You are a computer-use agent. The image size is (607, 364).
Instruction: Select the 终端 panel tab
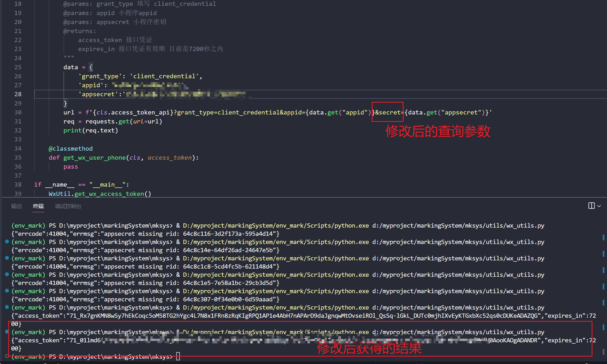coord(38,206)
